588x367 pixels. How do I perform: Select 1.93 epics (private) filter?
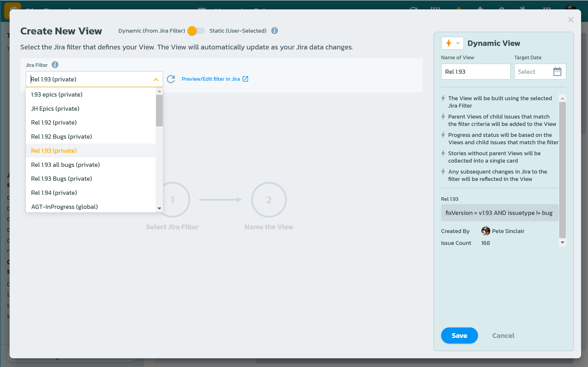(x=91, y=94)
